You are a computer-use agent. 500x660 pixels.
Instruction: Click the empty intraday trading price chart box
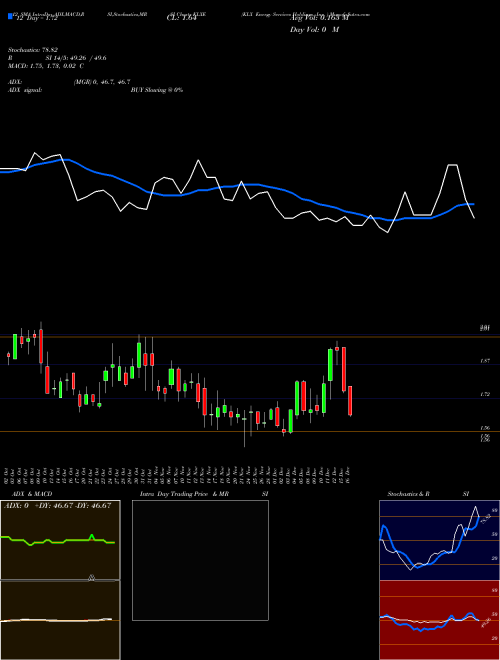[x=200, y=560]
